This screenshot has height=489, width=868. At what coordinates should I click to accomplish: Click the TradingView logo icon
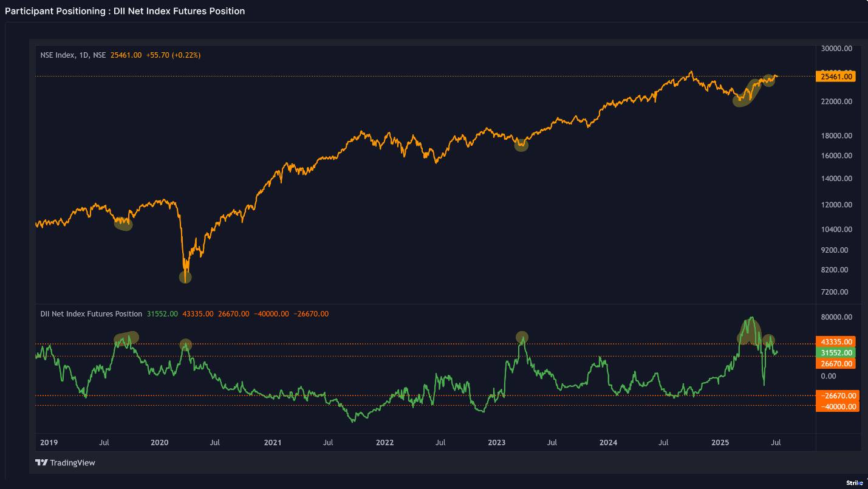coord(41,462)
